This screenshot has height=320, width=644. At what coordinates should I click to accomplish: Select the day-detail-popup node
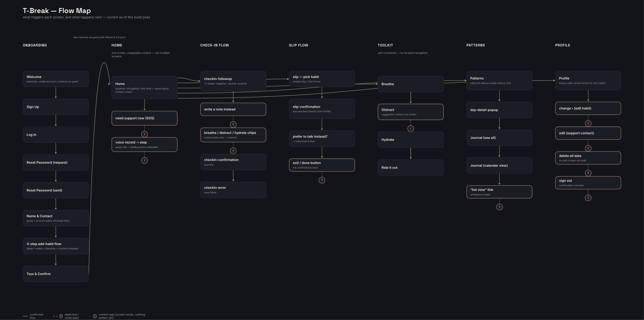pos(499,110)
